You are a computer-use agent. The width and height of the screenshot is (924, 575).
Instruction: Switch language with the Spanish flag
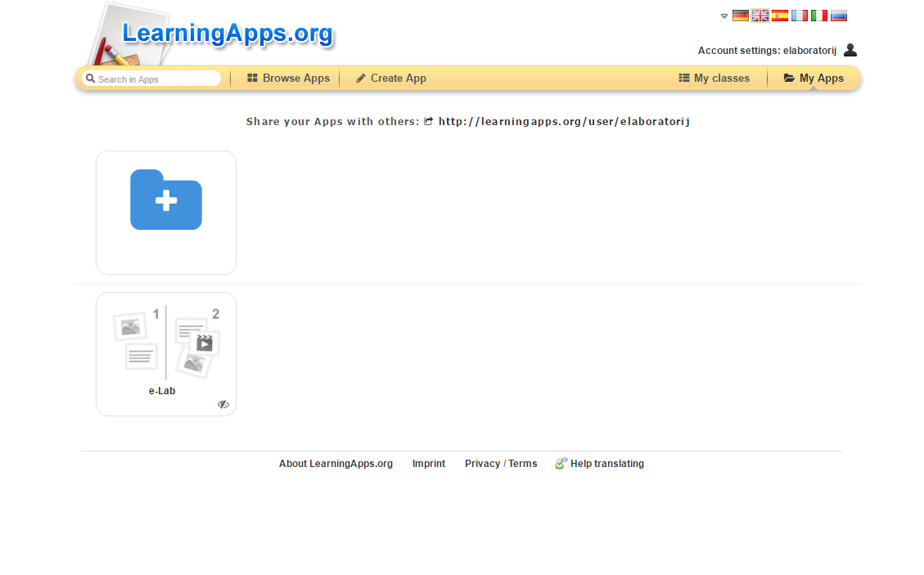[x=780, y=16]
